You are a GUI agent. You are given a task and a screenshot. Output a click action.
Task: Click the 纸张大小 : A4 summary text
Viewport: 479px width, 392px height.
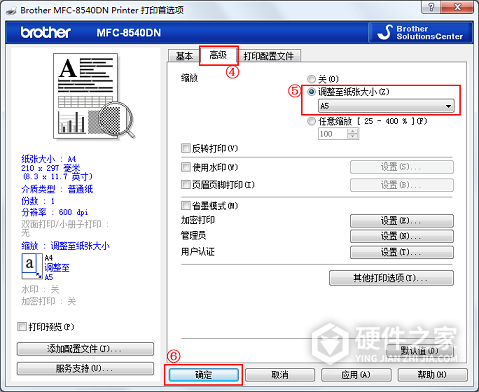(x=49, y=159)
